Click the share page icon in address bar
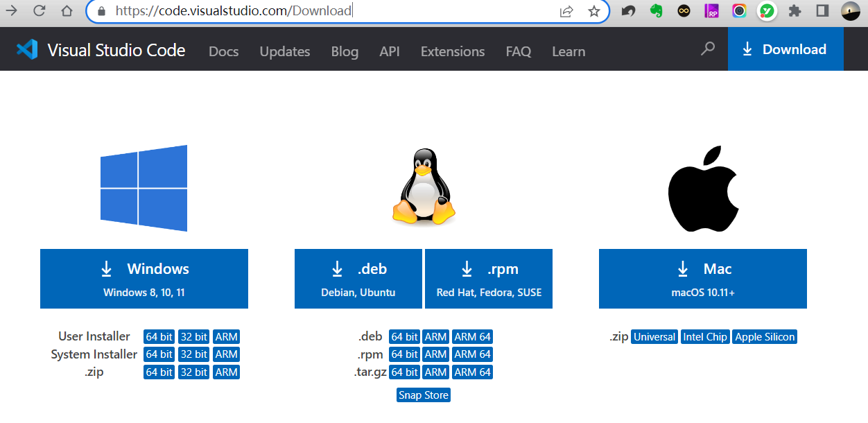The image size is (868, 423). pyautogui.click(x=566, y=11)
